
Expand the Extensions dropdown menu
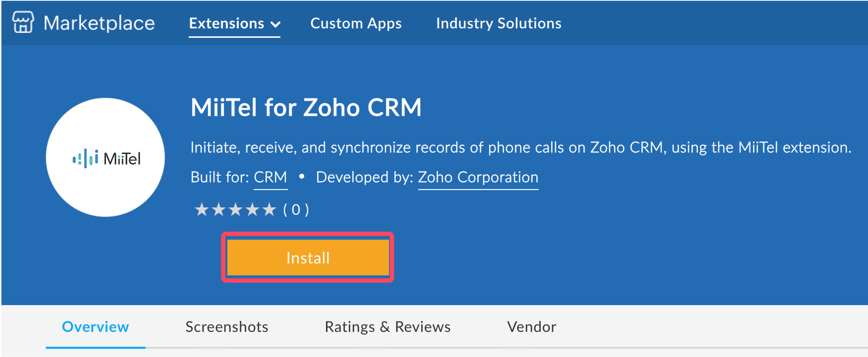235,23
